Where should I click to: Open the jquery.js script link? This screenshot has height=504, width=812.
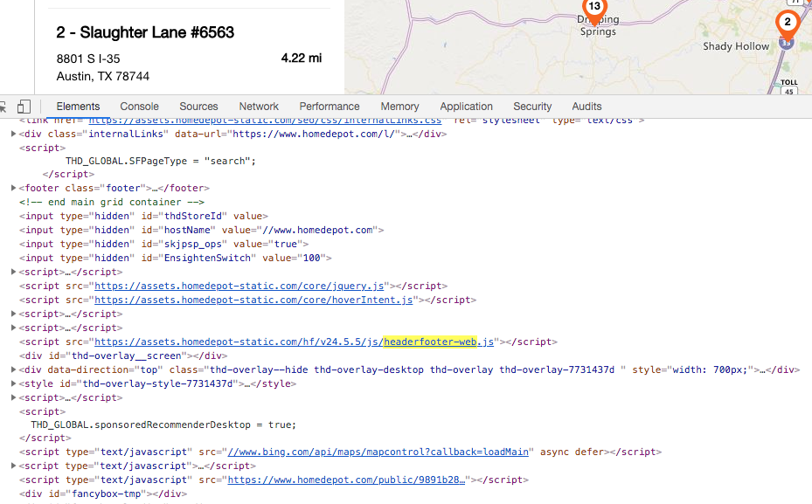click(x=239, y=287)
